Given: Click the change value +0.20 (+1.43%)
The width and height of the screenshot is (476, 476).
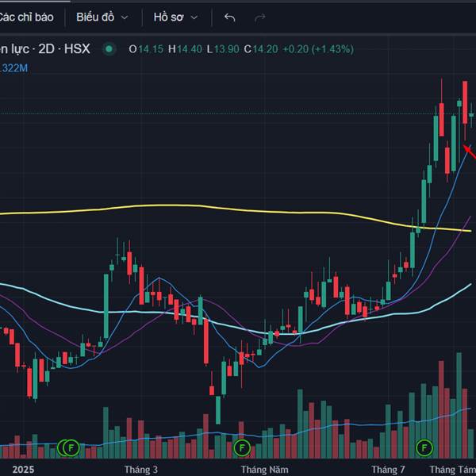Looking at the screenshot, I should point(318,49).
